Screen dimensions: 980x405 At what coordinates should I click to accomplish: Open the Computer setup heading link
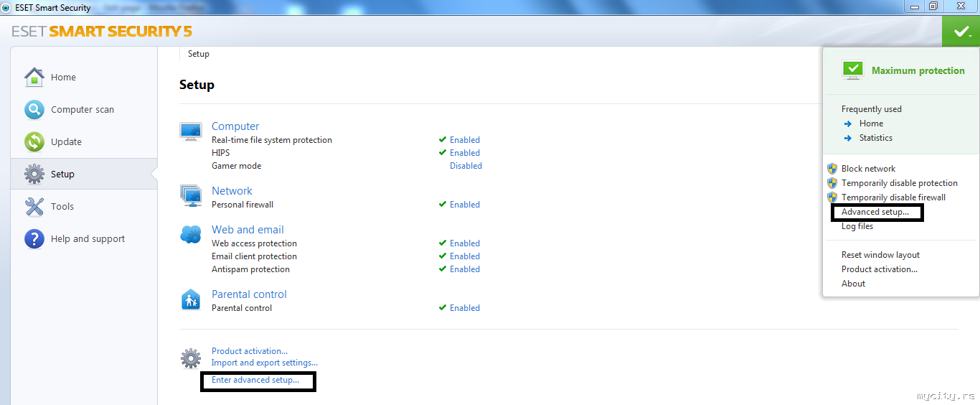point(235,126)
